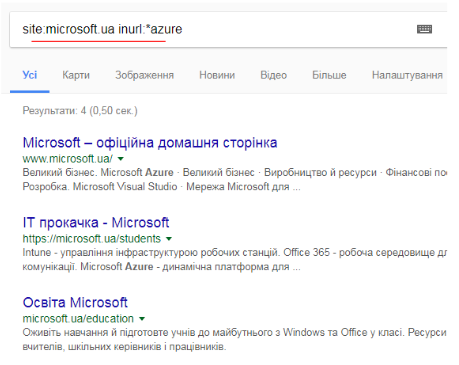Click the 'Результати: 4 (0,50 сек.)' stats text
Viewport: 459px width, 365px height.
click(80, 110)
